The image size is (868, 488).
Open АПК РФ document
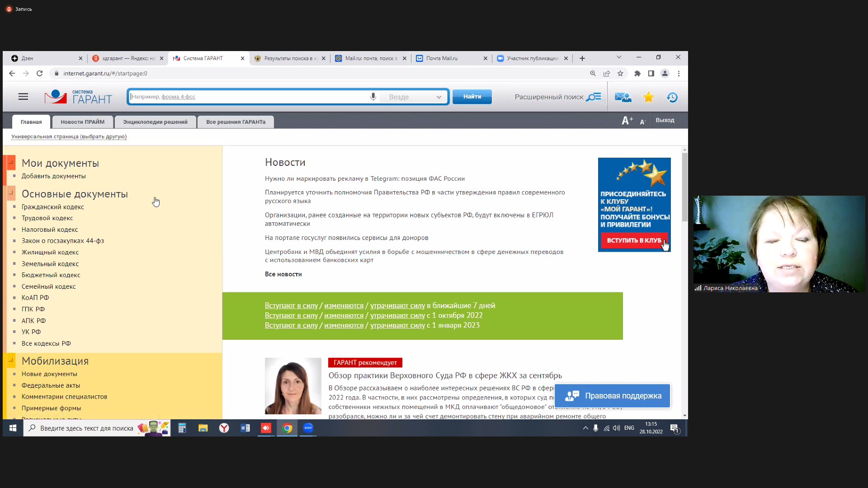(x=33, y=321)
